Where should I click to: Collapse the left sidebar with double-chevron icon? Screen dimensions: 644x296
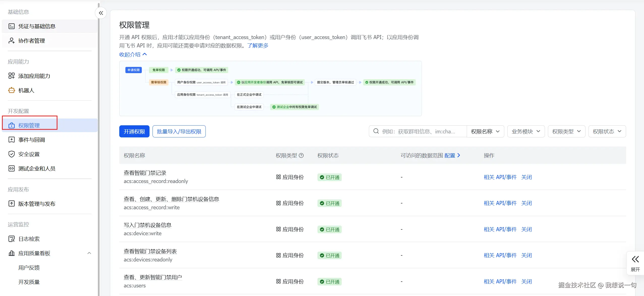point(101,13)
